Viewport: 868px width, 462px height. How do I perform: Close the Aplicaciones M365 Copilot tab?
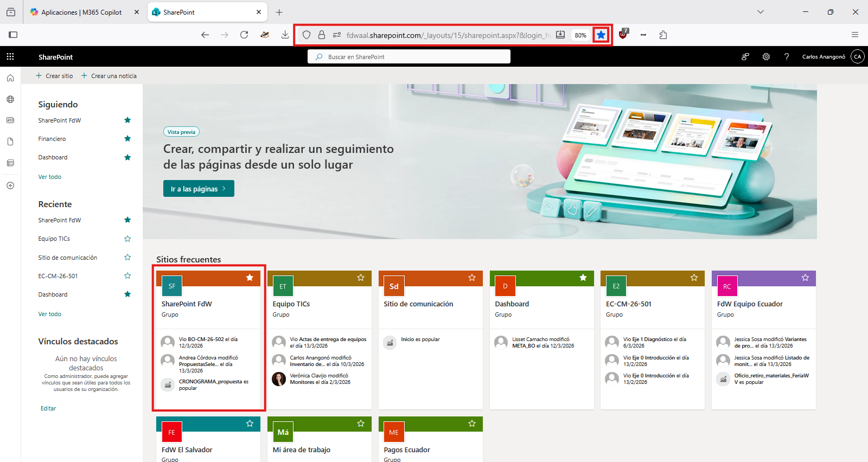pyautogui.click(x=137, y=12)
